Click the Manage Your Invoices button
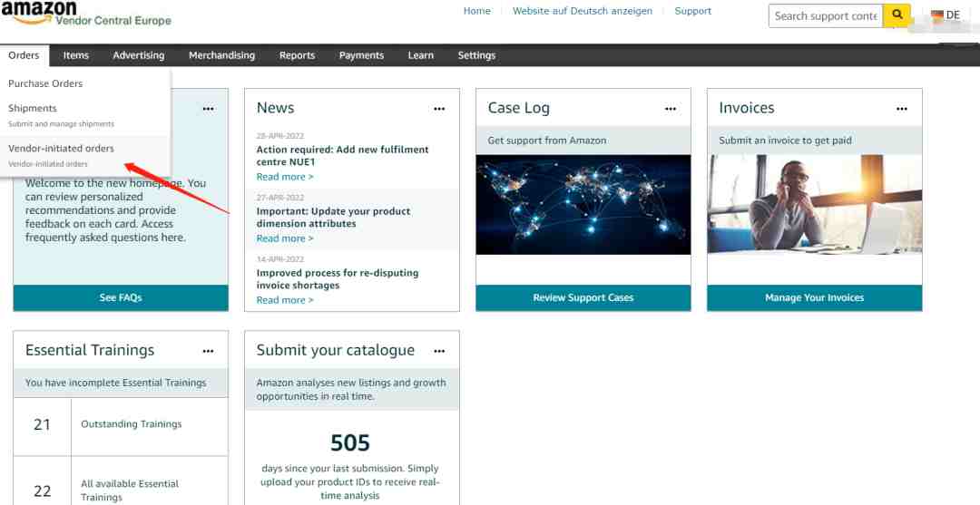The height and width of the screenshot is (505, 980). [x=814, y=297]
